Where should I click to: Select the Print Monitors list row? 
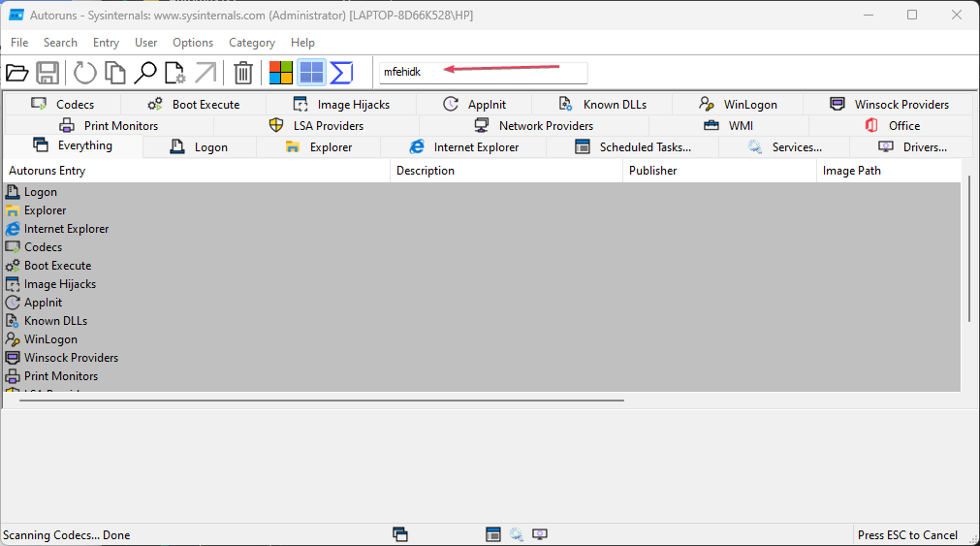point(482,376)
